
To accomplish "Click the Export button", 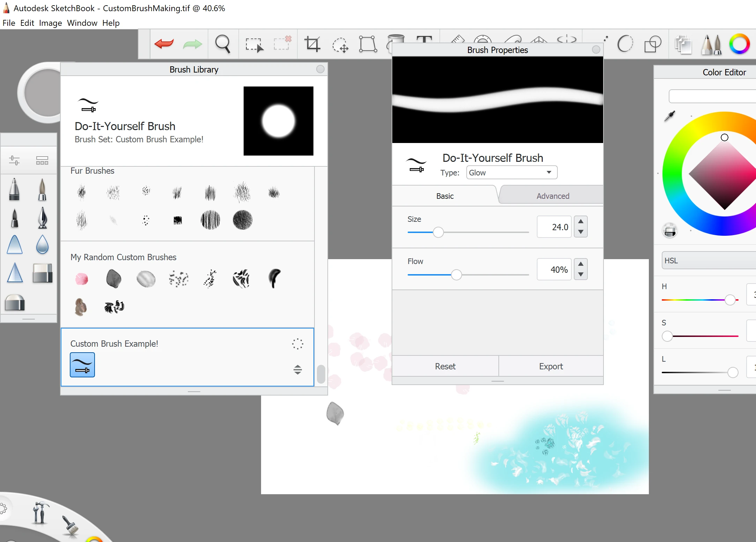I will pos(551,366).
